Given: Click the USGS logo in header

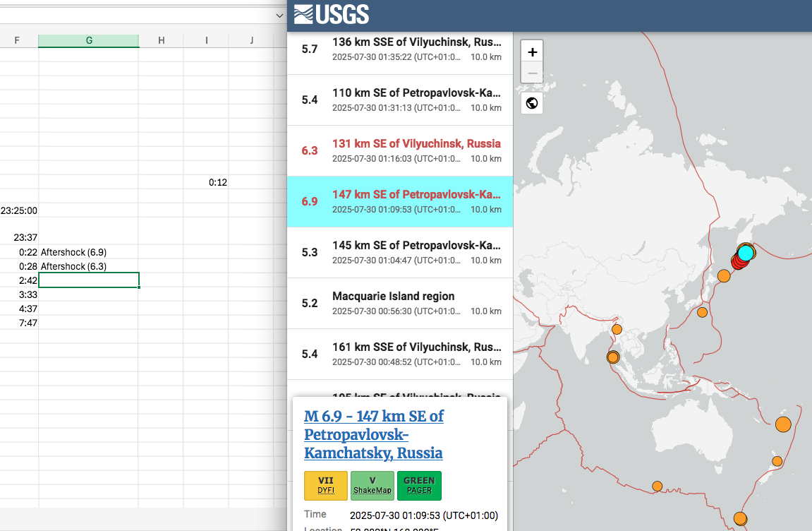Looking at the screenshot, I should 331,15.
